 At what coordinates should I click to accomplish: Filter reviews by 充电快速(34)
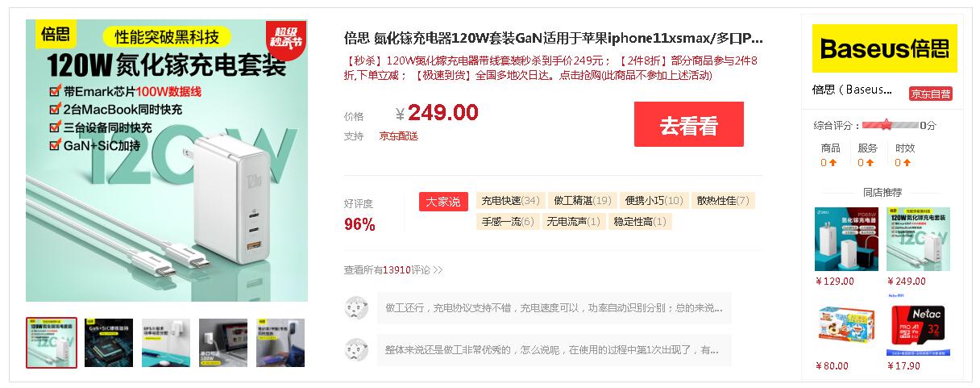[510, 201]
